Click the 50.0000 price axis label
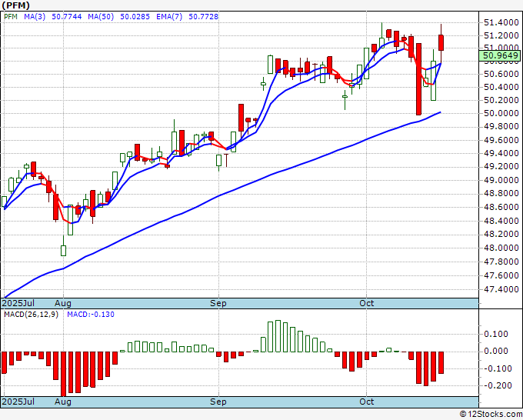 click(x=501, y=113)
